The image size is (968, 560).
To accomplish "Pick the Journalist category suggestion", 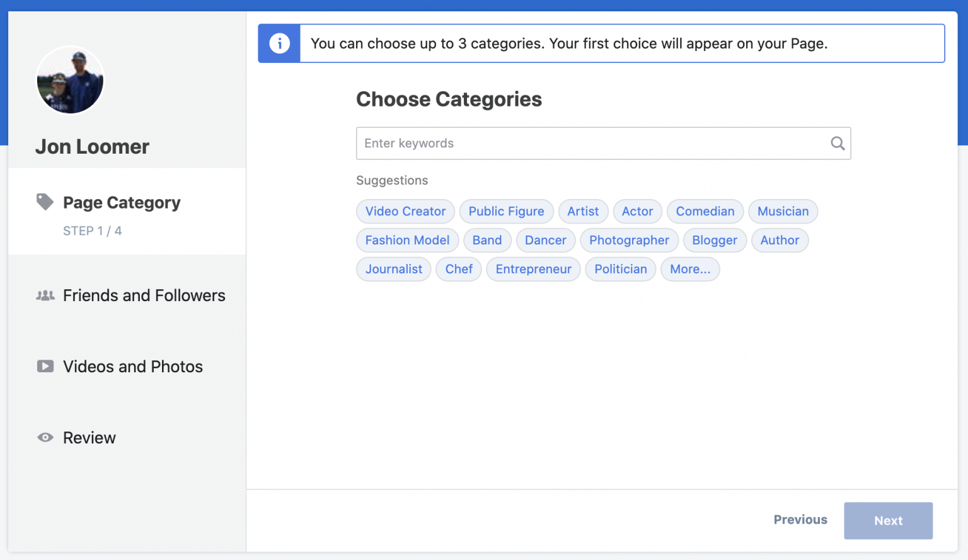I will click(x=394, y=270).
